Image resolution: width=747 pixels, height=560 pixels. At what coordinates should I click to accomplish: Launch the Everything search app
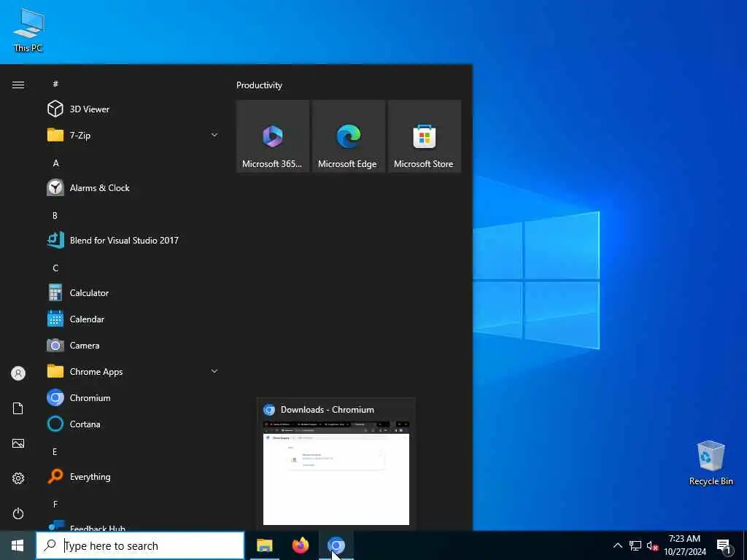(133, 476)
